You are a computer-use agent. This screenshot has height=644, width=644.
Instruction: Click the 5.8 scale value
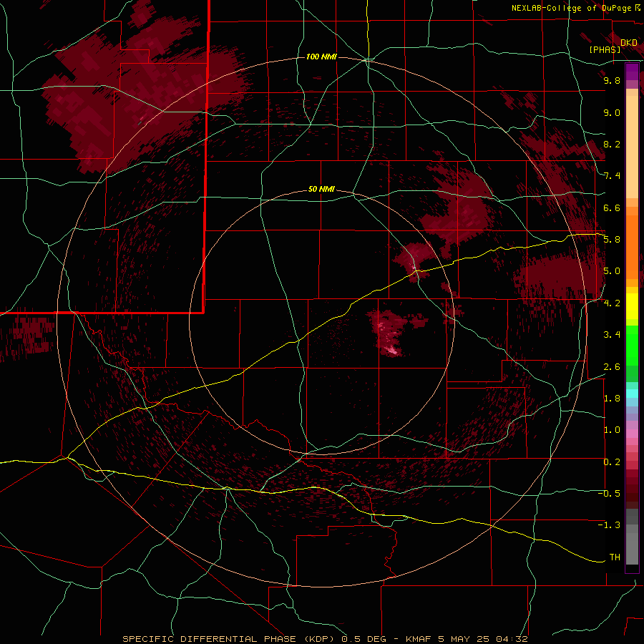pos(612,240)
